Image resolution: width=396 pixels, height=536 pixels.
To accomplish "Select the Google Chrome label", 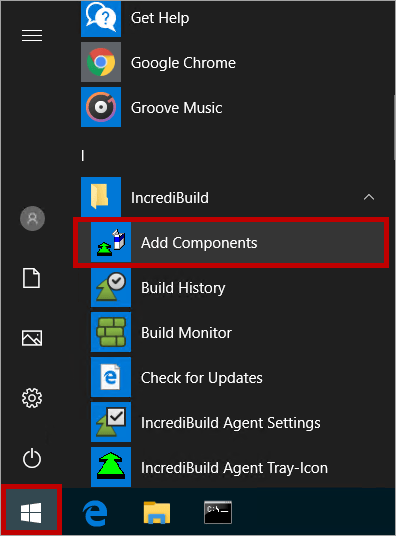I will point(183,63).
